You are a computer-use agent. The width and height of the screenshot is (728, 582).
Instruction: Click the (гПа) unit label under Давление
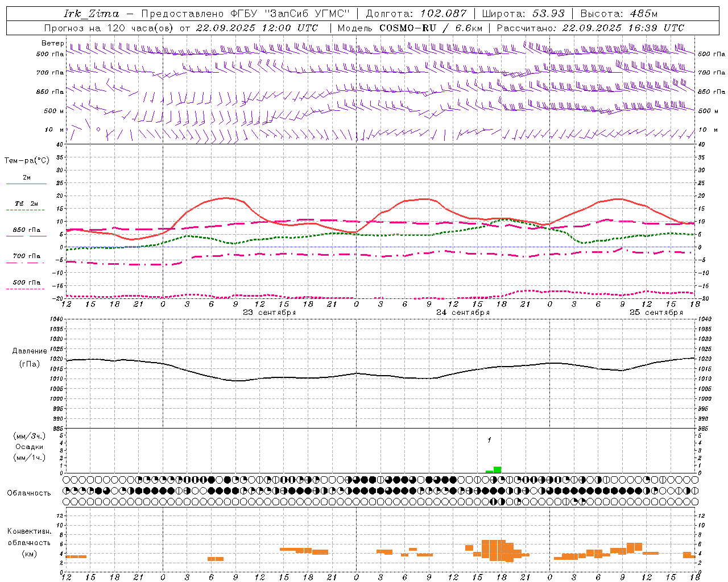(30, 364)
